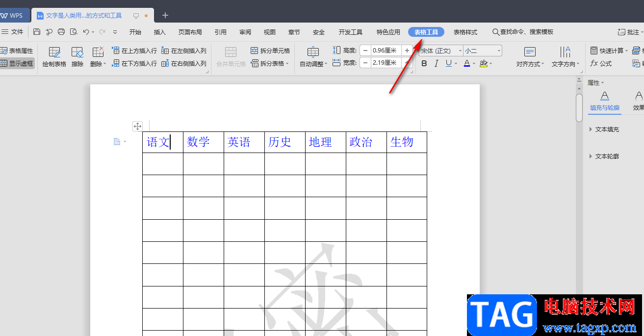
Task: Insert row above (在上方插入行)
Action: 134,51
